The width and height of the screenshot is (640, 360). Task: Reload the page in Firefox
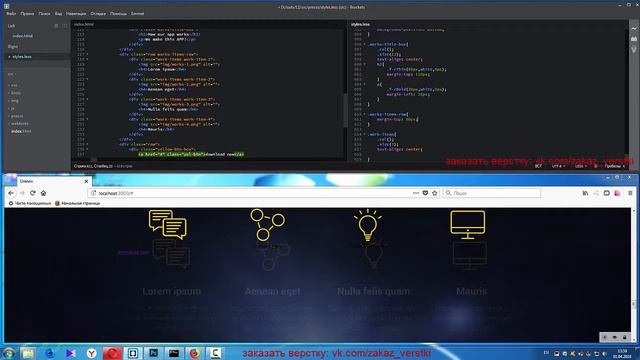[33, 193]
